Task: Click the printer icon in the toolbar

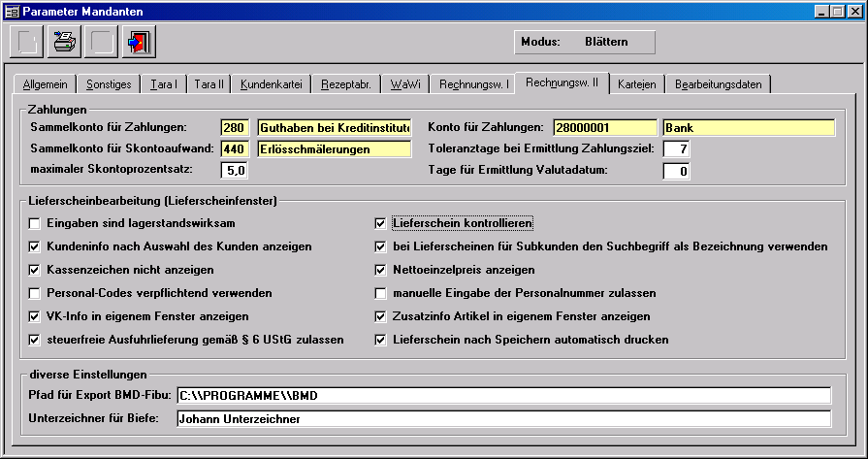Action: [64, 43]
